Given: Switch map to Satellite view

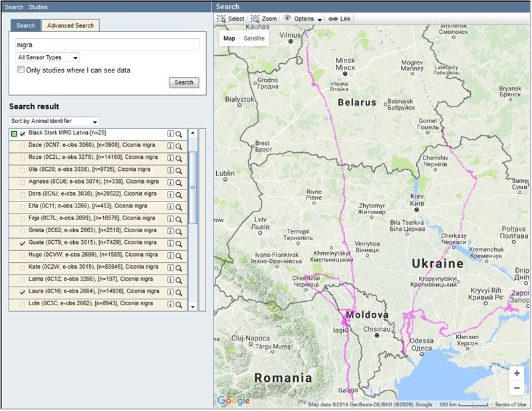Looking at the screenshot, I should [x=254, y=39].
